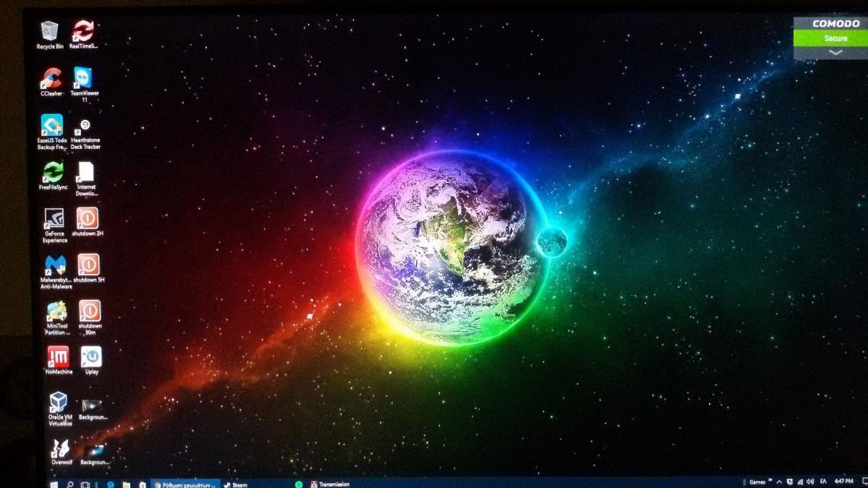Open MiniTool Partition Wizard shortcut
Image resolution: width=868 pixels, height=488 pixels.
coord(57,319)
